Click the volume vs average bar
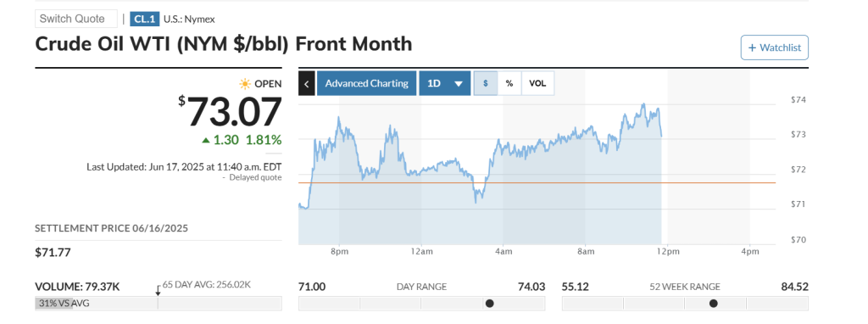Image resolution: width=868 pixels, height=324 pixels. [x=159, y=304]
